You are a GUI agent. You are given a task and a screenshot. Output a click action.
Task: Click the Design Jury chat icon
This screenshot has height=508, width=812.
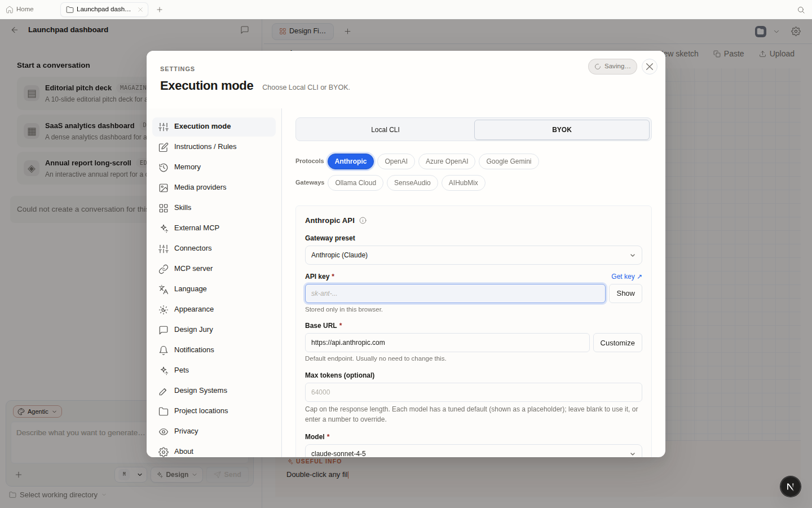pyautogui.click(x=164, y=330)
